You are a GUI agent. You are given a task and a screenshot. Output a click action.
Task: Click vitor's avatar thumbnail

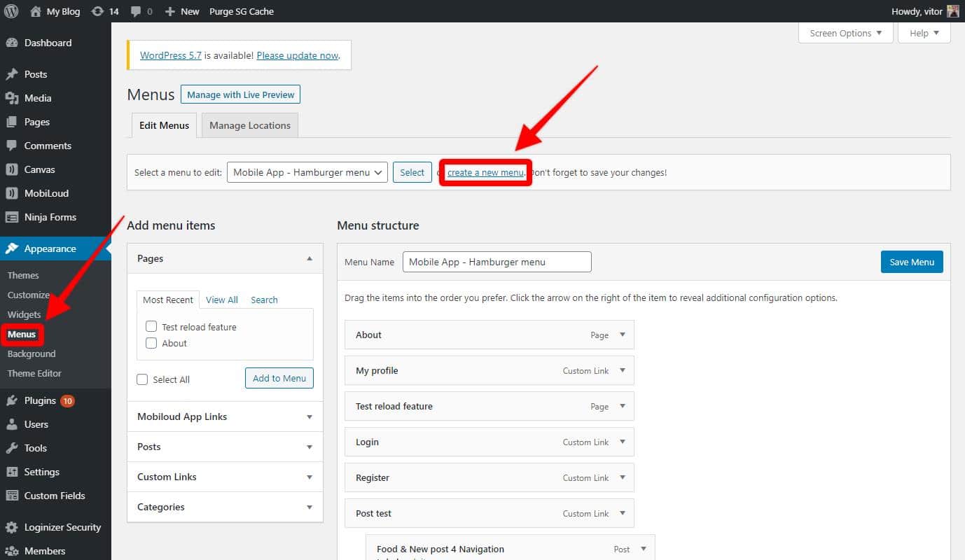coord(953,11)
